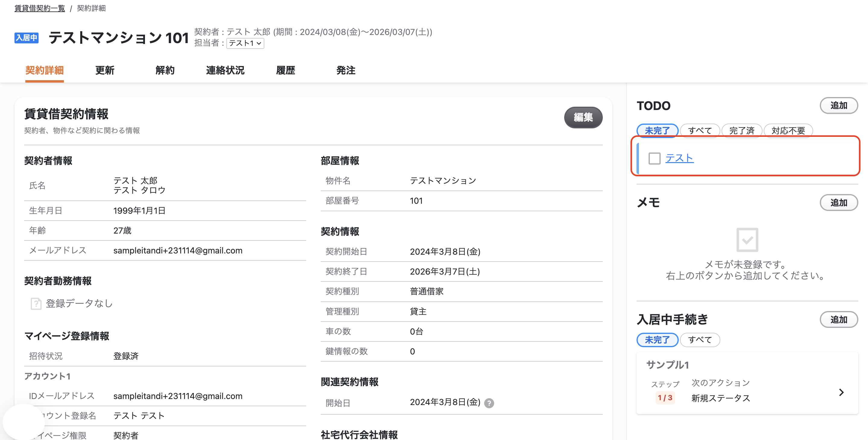The width and height of the screenshot is (868, 440).
Task: Click the help icon beside 開始日
Action: click(489, 403)
